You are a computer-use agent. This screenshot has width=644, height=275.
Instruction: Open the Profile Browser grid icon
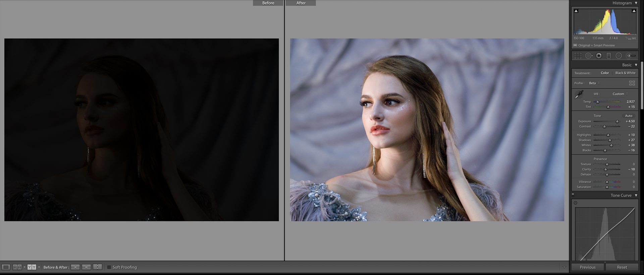(x=632, y=83)
